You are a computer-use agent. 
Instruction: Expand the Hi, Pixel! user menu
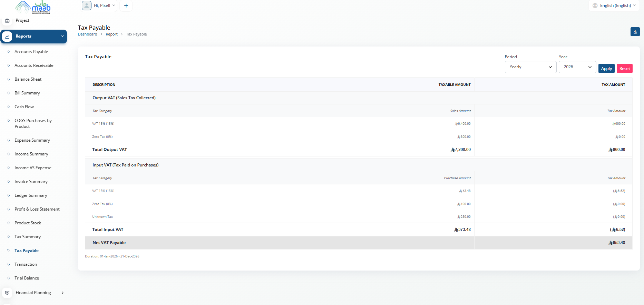point(99,6)
